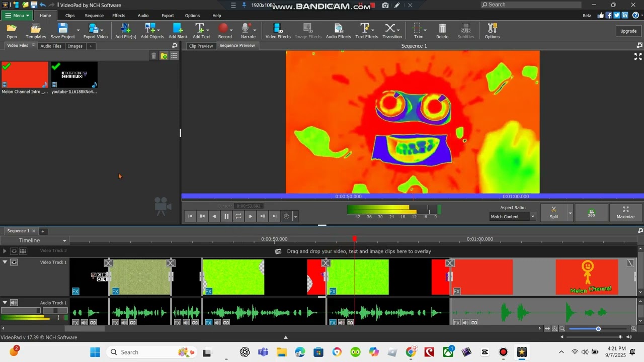The height and width of the screenshot is (362, 644).
Task: Switch to the Audio Files bin tab
Action: tap(51, 46)
